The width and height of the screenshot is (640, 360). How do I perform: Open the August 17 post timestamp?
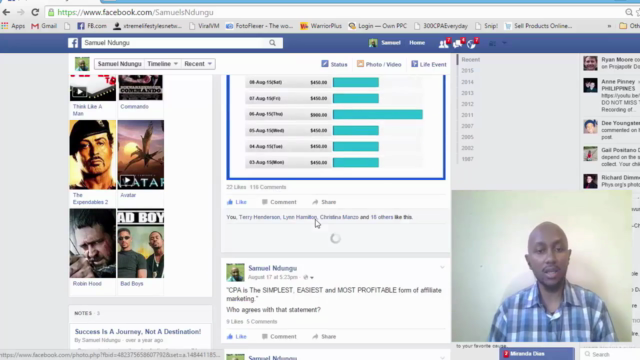[273, 277]
